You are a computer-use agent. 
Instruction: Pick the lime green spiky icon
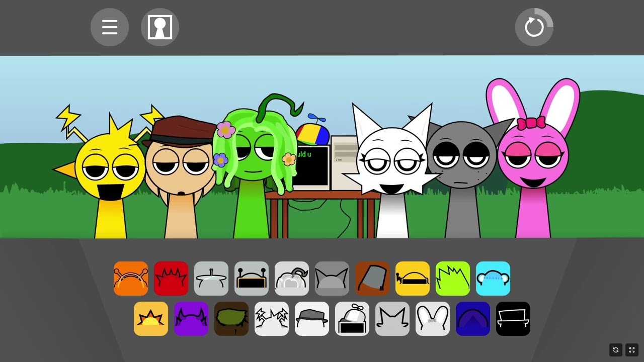[453, 279]
